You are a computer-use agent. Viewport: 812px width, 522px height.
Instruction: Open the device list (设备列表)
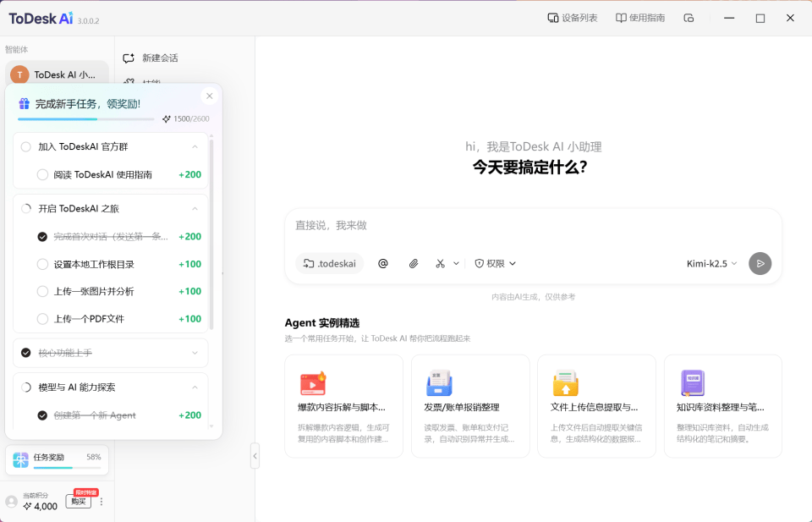tap(573, 18)
